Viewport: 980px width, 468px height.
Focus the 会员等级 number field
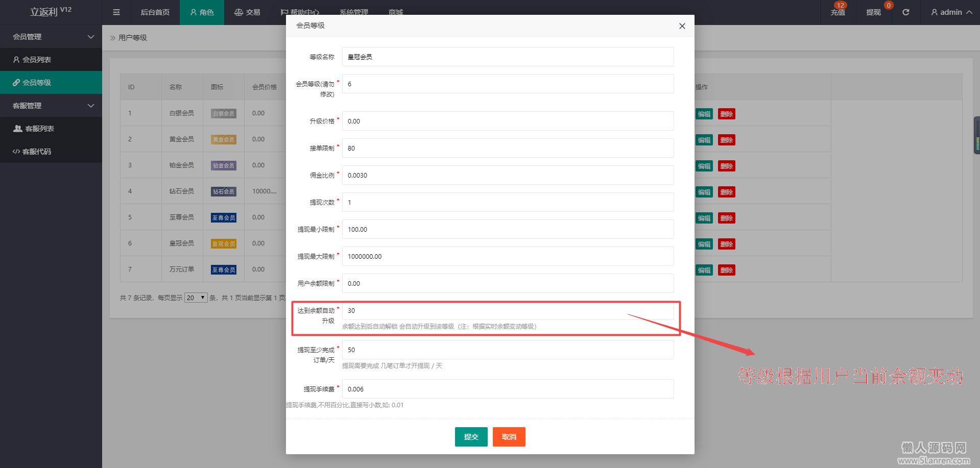click(508, 84)
